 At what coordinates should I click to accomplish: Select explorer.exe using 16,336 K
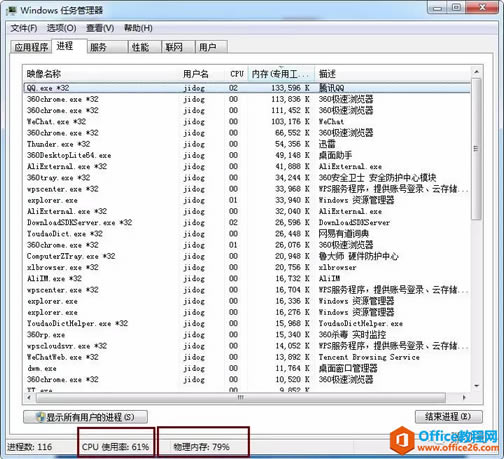pos(247,301)
